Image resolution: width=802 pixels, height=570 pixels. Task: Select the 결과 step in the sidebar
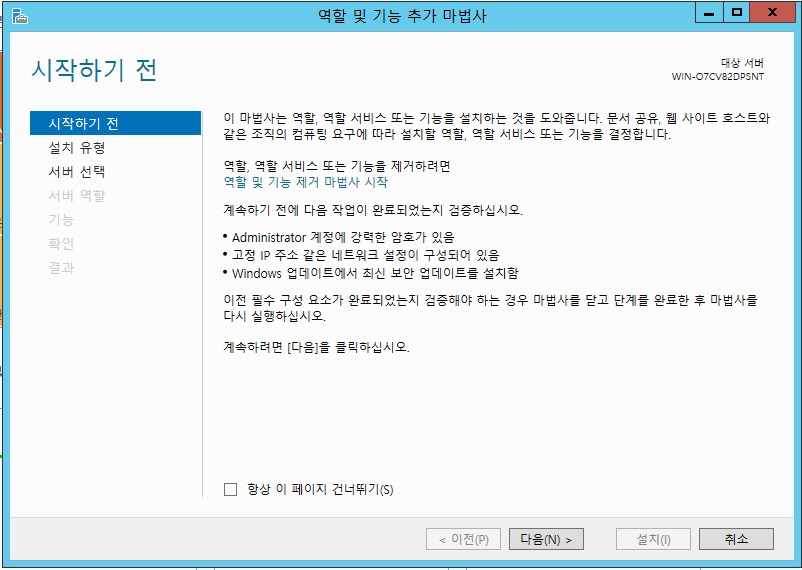(61, 268)
